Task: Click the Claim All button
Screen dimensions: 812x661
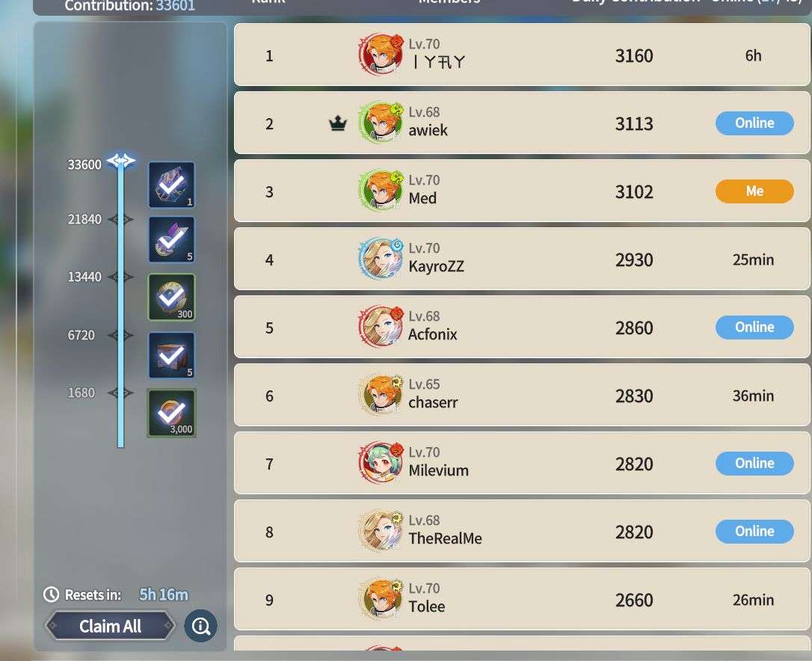Action: (x=111, y=627)
